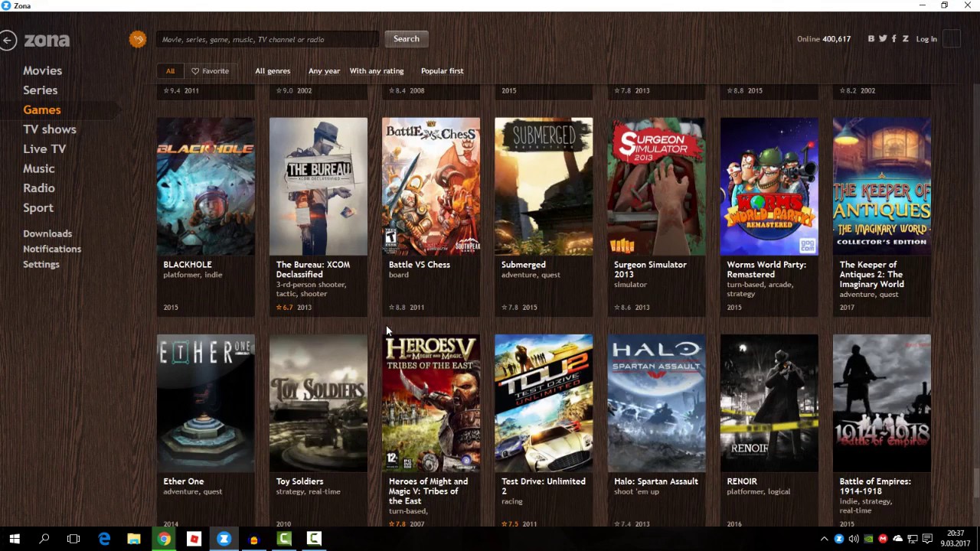Click the orange Zona mascot icon
Viewport: 980px width, 551px height.
(138, 39)
